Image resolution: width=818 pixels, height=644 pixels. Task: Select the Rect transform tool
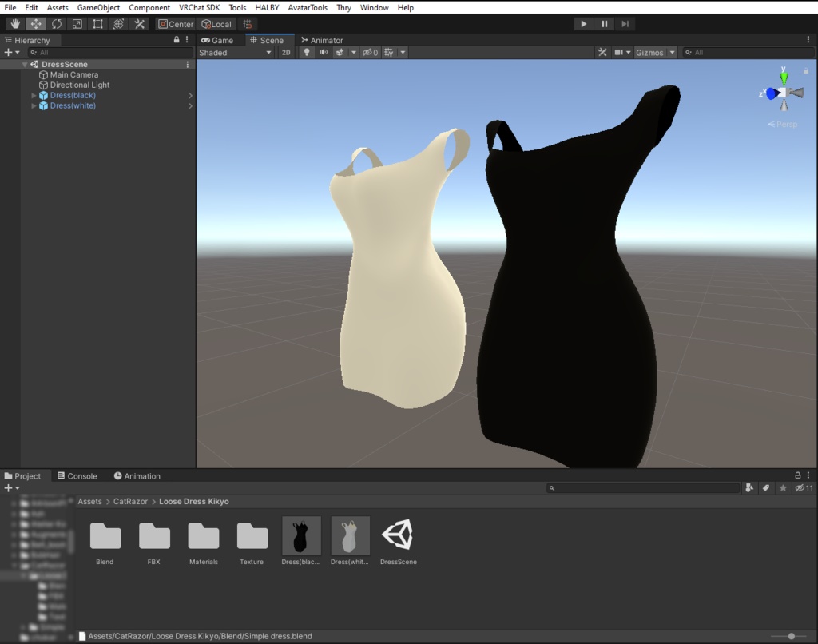pos(97,23)
